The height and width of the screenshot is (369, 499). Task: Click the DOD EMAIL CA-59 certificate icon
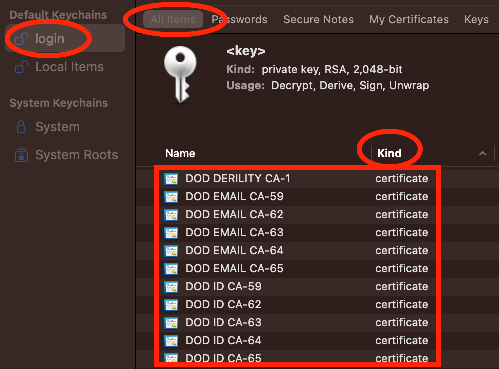click(171, 197)
